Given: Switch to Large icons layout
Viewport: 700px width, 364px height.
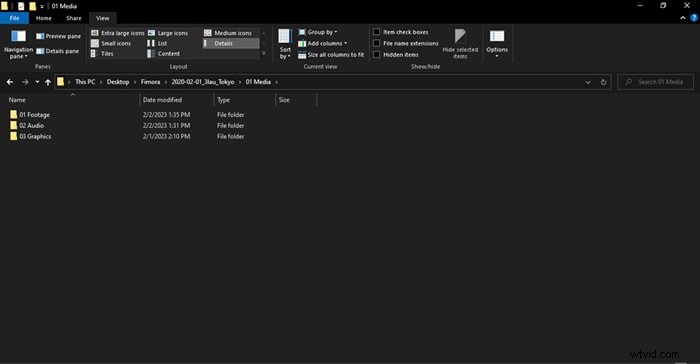Looking at the screenshot, I should point(168,33).
